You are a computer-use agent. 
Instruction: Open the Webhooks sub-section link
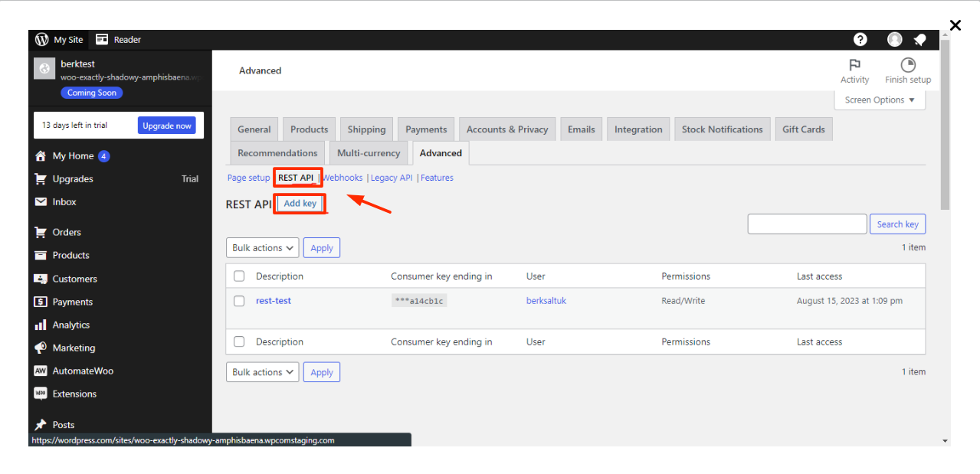(343, 178)
